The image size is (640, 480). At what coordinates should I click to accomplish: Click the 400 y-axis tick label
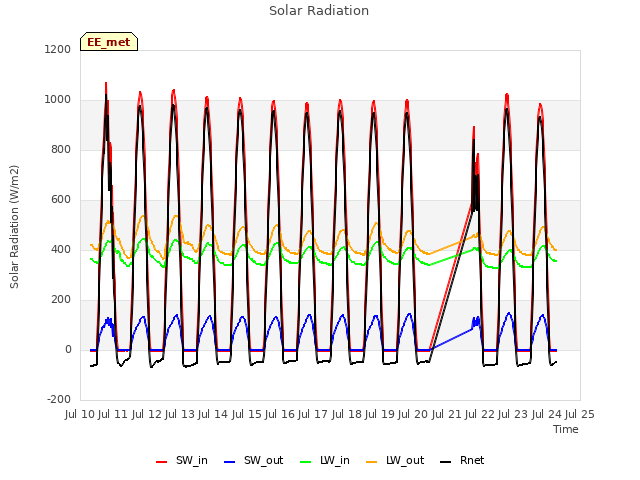60,249
